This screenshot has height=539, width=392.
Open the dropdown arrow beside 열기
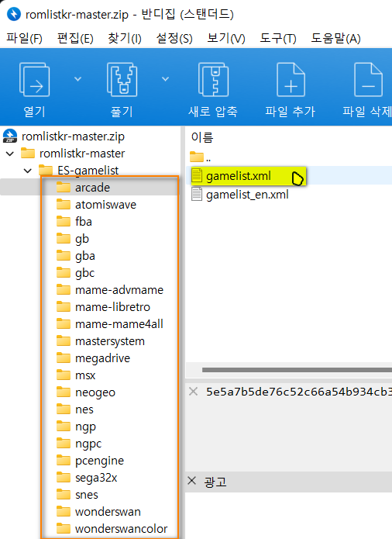[78, 79]
